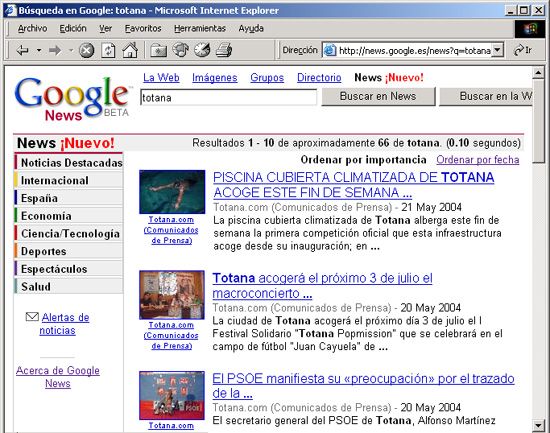
Task: Click Ordenar por fecha link
Action: [x=478, y=160]
